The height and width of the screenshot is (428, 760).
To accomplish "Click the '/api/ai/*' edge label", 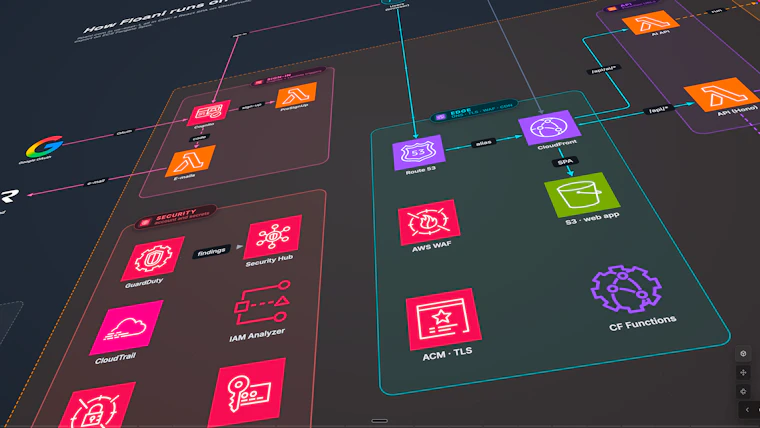I will [x=603, y=70].
